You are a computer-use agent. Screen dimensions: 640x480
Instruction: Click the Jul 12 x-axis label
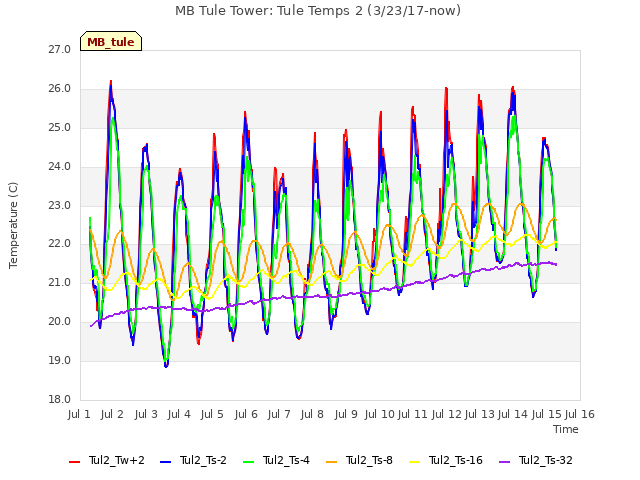(x=447, y=414)
